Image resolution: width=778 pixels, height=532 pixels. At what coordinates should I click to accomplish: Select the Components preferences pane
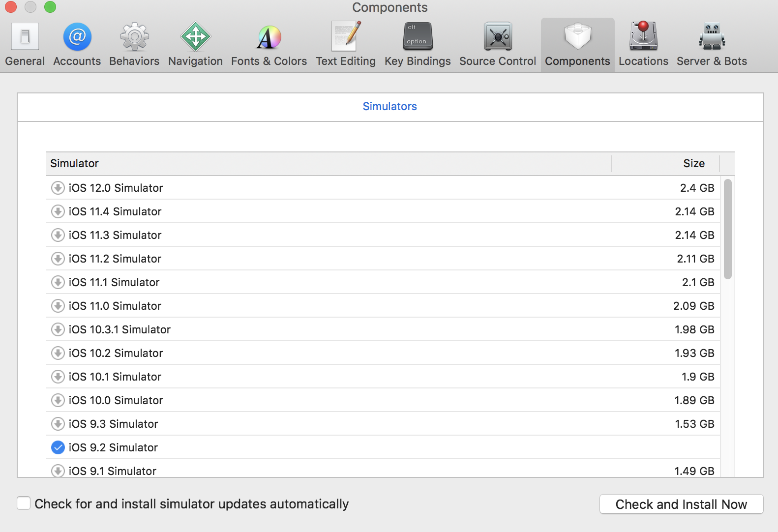point(577,45)
